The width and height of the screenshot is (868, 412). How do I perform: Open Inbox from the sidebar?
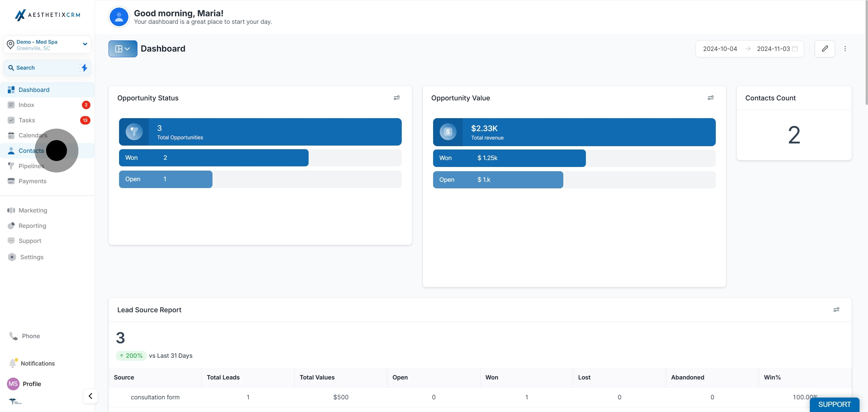(26, 105)
